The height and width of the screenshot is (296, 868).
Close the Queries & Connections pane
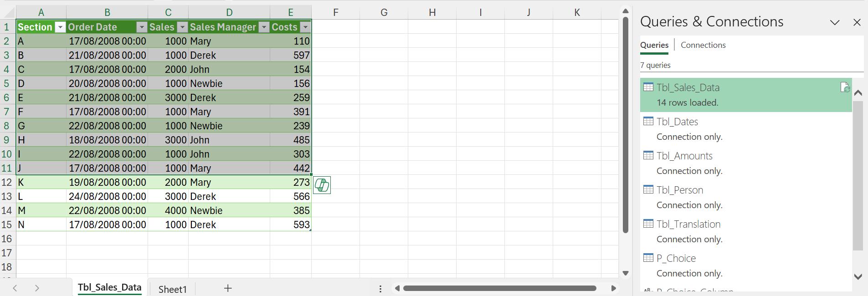(857, 22)
